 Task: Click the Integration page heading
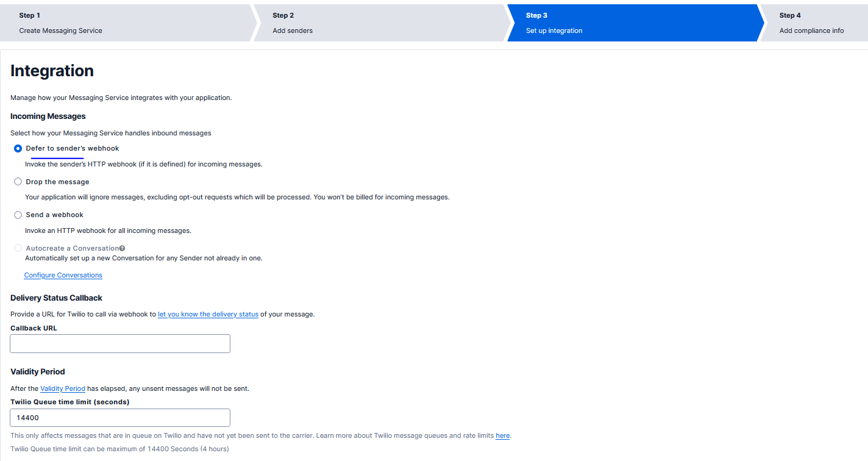tap(52, 71)
